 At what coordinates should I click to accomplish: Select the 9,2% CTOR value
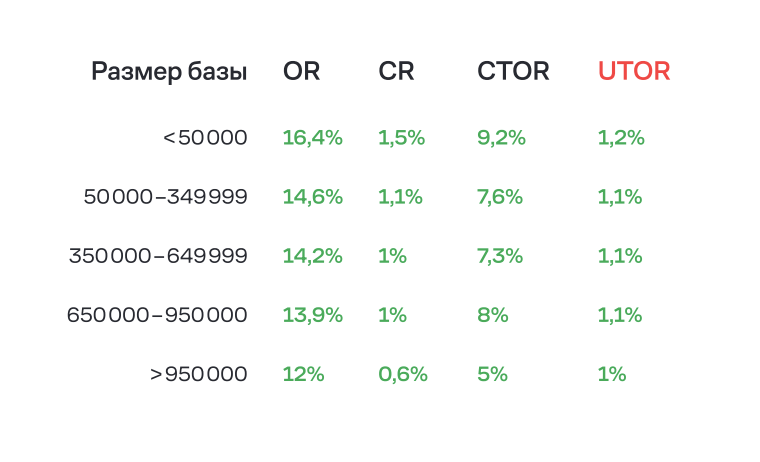point(501,138)
